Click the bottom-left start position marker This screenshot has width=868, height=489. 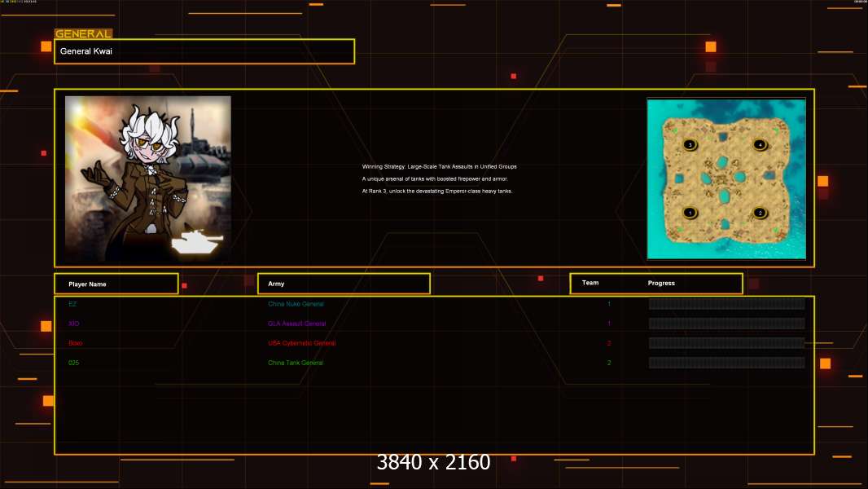[x=690, y=213]
